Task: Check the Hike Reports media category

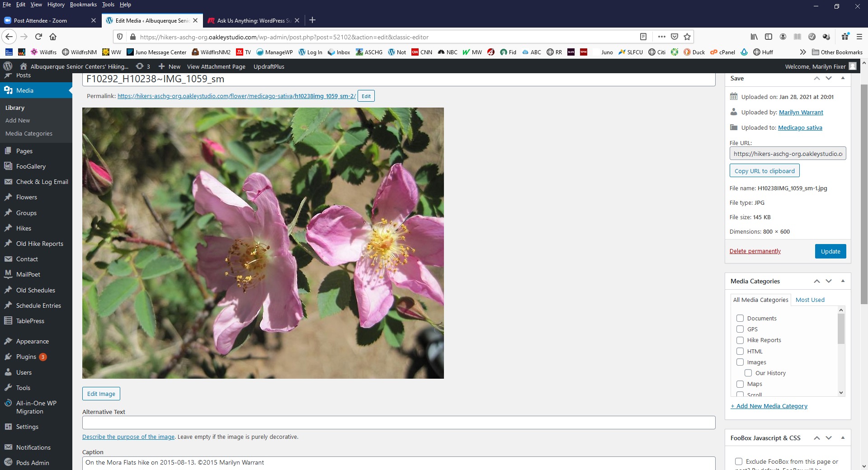Action: [740, 340]
